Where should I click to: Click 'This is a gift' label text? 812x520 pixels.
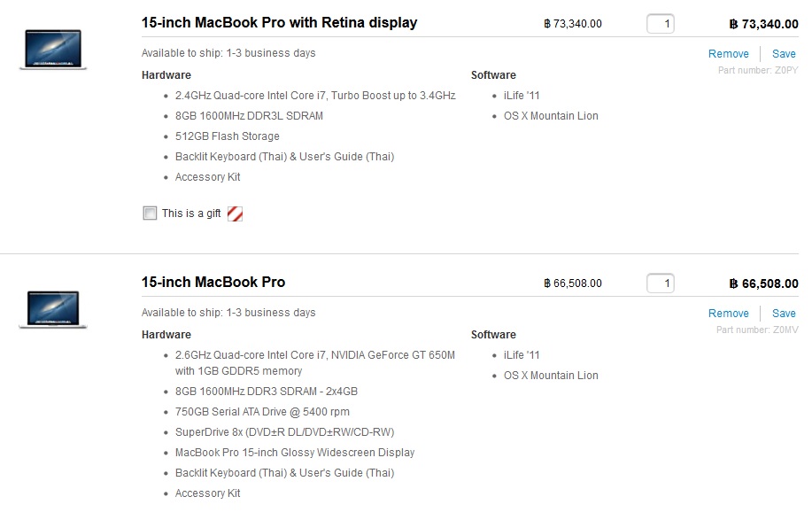[191, 213]
